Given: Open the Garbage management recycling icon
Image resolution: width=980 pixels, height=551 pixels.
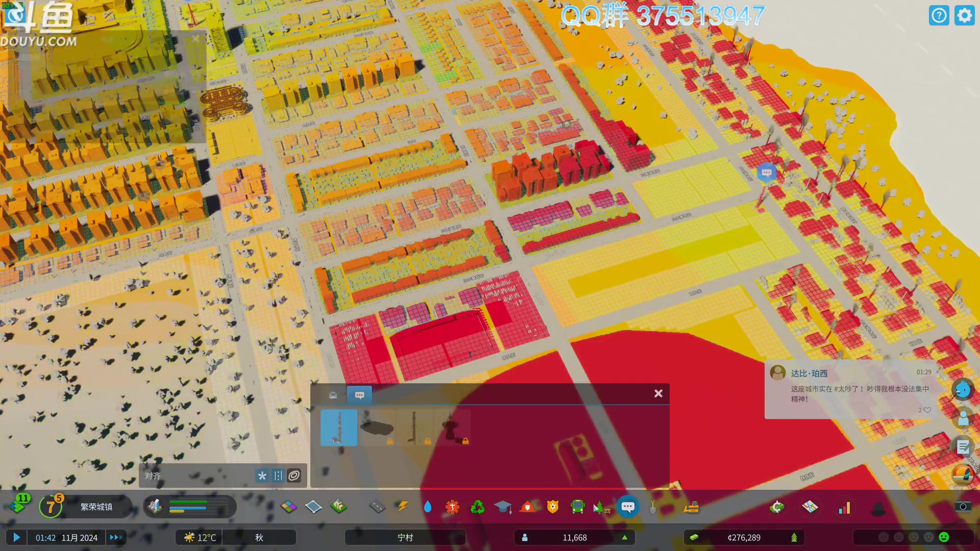Looking at the screenshot, I should pyautogui.click(x=477, y=507).
